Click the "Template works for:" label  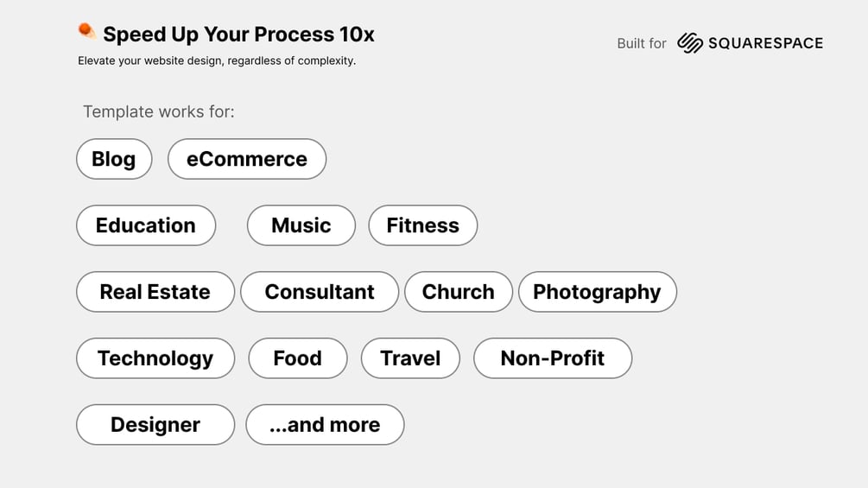(159, 111)
